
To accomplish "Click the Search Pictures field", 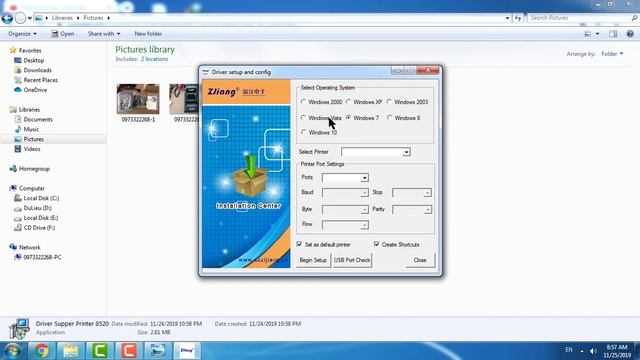I will click(x=580, y=18).
